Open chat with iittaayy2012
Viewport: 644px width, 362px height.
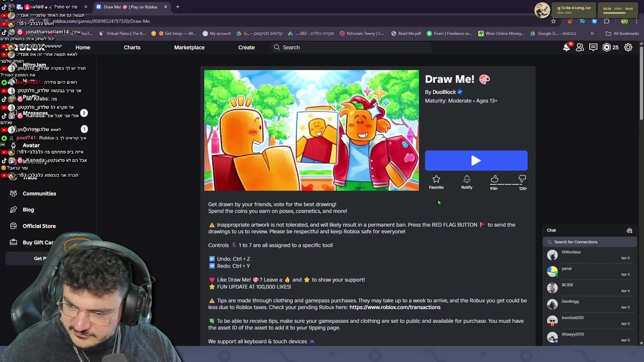[589, 337]
